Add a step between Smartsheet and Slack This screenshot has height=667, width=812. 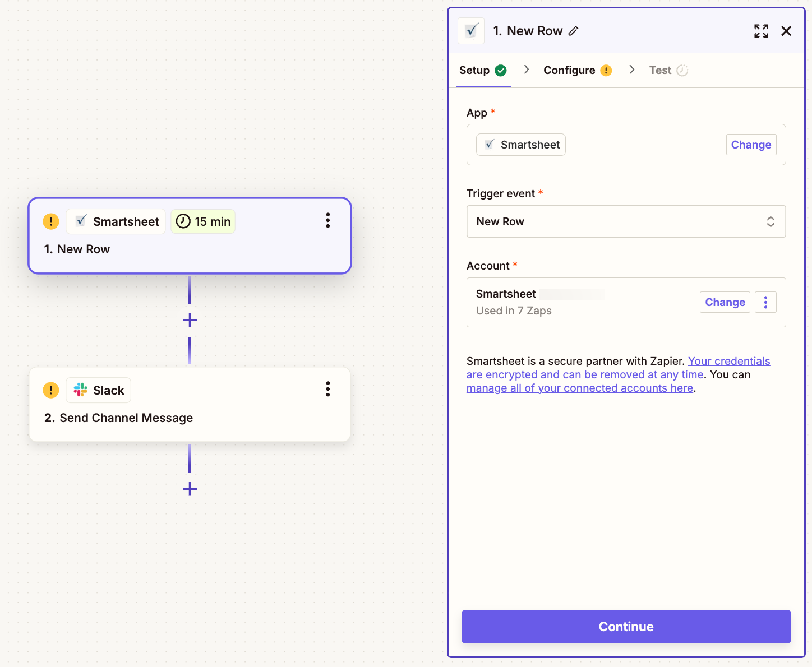point(190,320)
